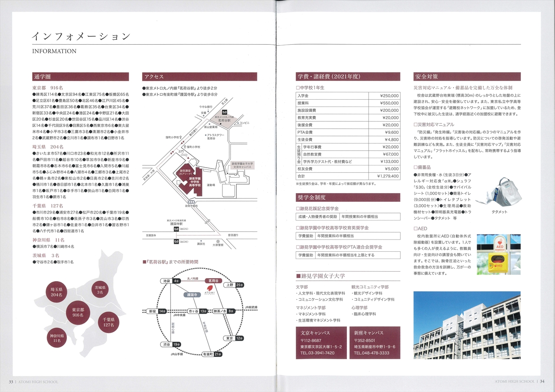Click the インフォメーション page title
This screenshot has width=555, height=392.
click(x=81, y=36)
